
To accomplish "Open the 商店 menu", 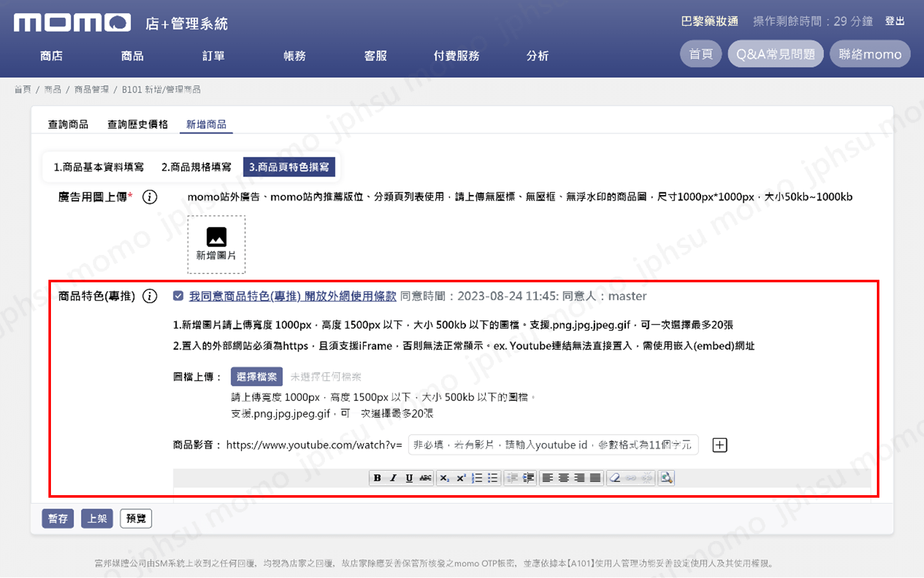I will (52, 56).
